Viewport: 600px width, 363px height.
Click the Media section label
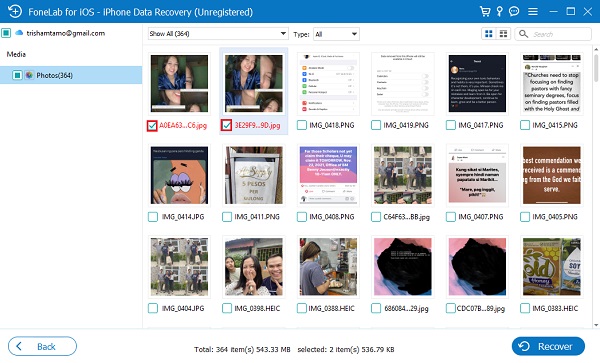coord(16,54)
